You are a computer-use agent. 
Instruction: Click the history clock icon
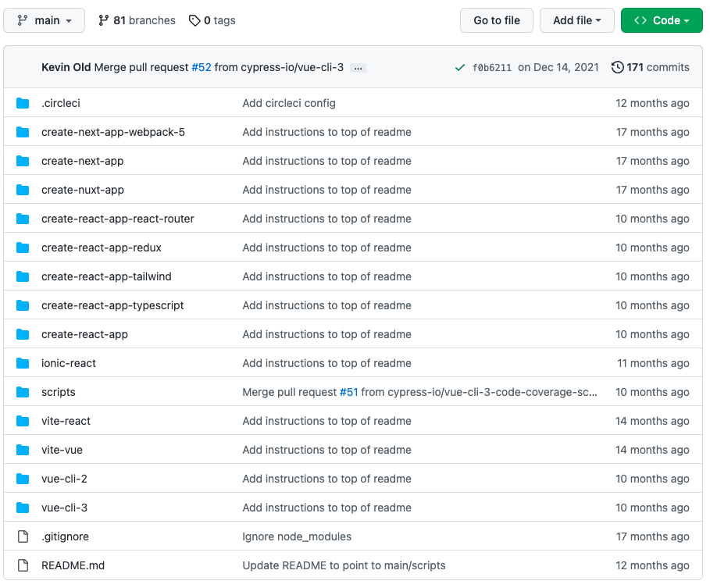[x=618, y=67]
